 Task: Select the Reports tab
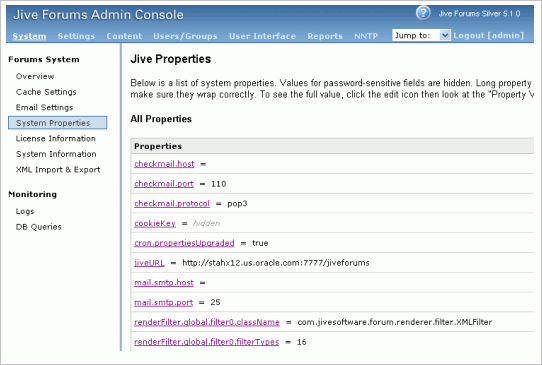pos(325,36)
